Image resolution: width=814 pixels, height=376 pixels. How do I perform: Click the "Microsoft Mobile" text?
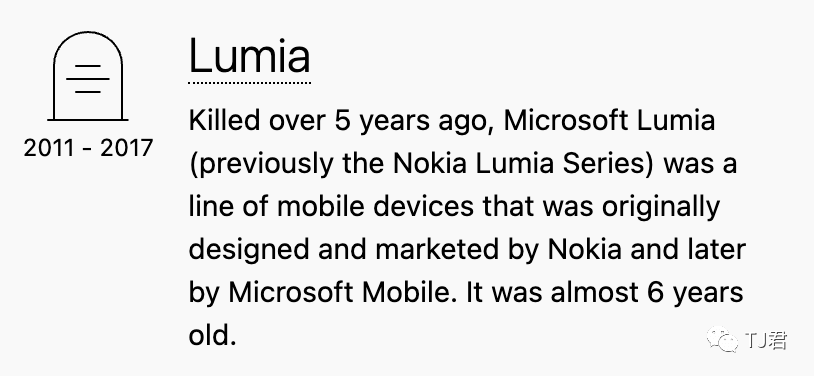click(344, 293)
